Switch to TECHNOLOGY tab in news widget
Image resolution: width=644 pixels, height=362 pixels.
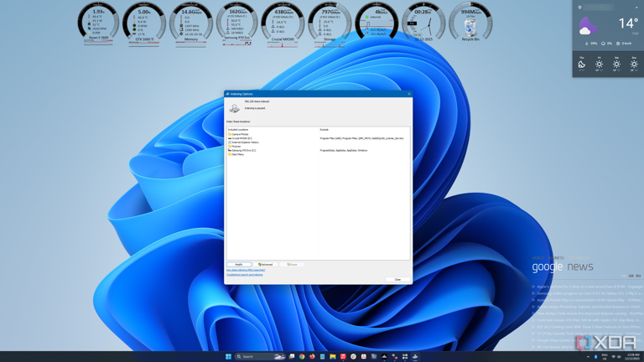(580, 258)
